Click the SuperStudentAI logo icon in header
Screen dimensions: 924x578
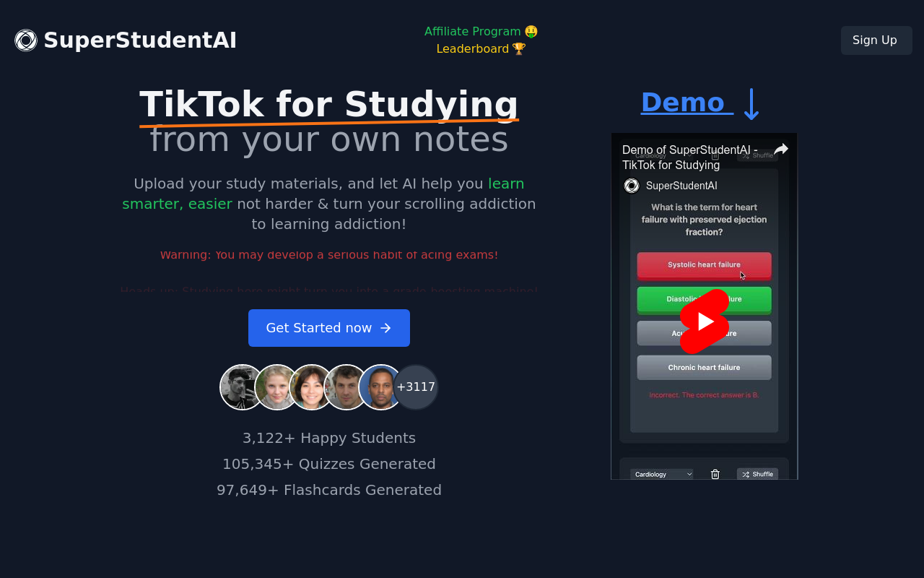pyautogui.click(x=26, y=40)
